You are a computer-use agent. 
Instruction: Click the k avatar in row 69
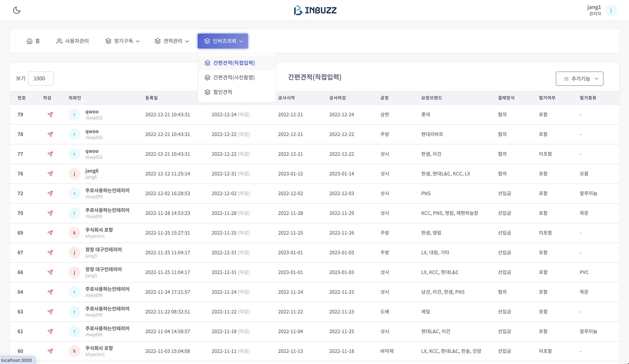(x=74, y=233)
